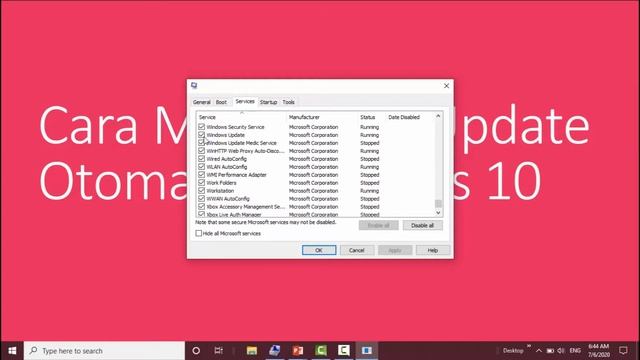Select Windows Update Medic Service name

242,143
